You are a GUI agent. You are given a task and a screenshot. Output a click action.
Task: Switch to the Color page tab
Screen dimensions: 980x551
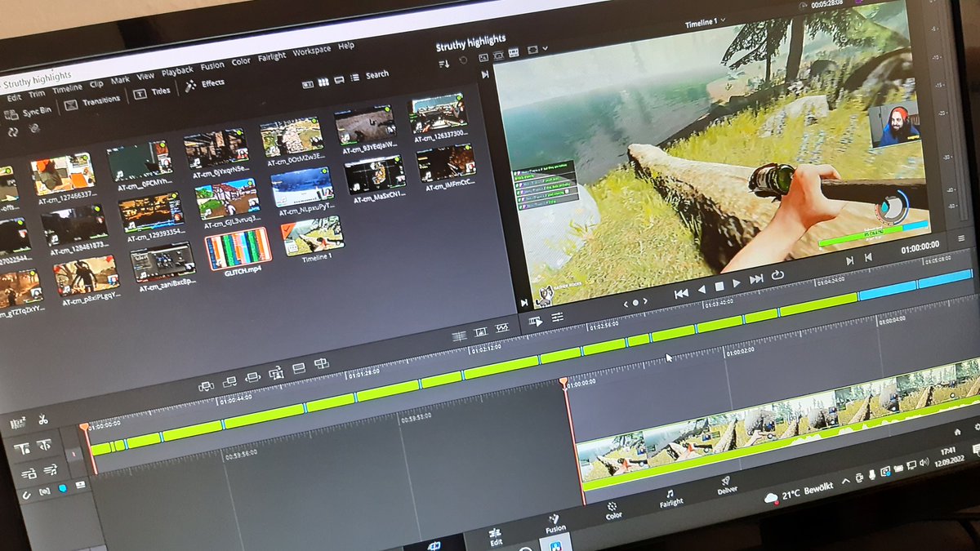pos(612,510)
